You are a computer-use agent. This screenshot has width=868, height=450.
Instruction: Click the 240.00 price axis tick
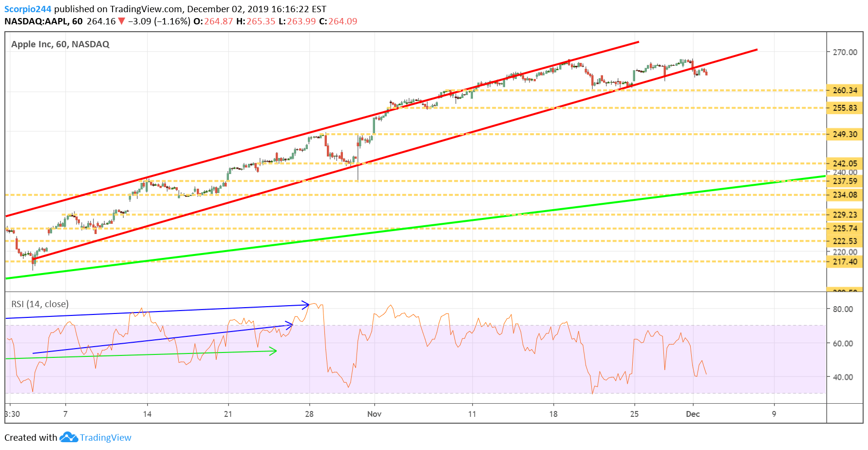845,172
